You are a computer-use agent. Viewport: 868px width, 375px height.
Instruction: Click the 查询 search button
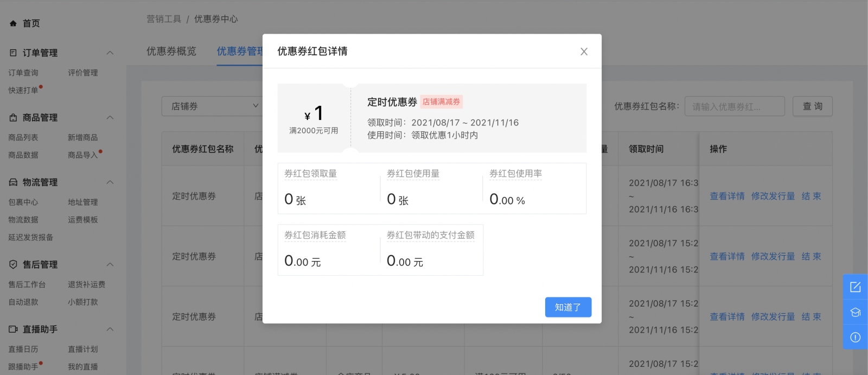pyautogui.click(x=812, y=106)
